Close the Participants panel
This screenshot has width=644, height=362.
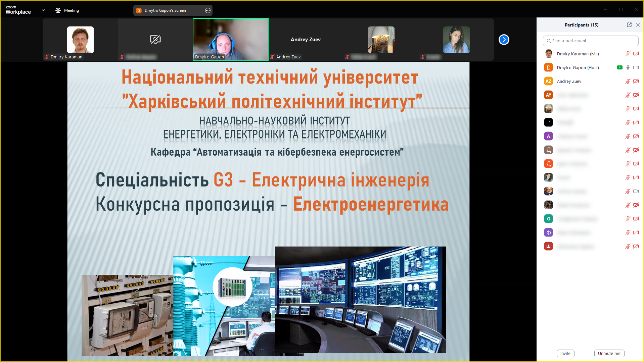638,25
